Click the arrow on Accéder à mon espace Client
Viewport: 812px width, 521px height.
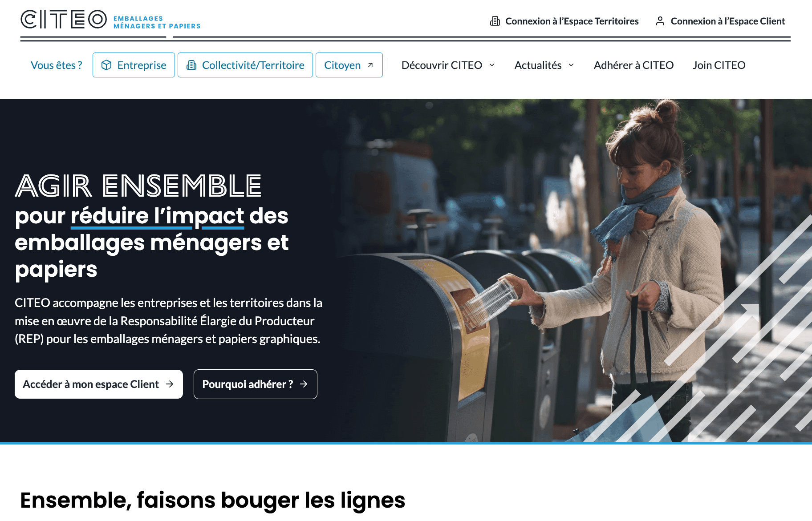coord(170,384)
